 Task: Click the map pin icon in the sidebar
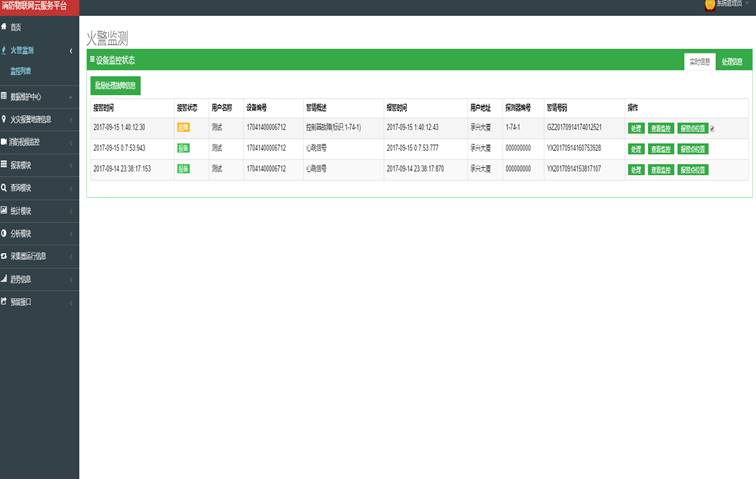[x=4, y=119]
